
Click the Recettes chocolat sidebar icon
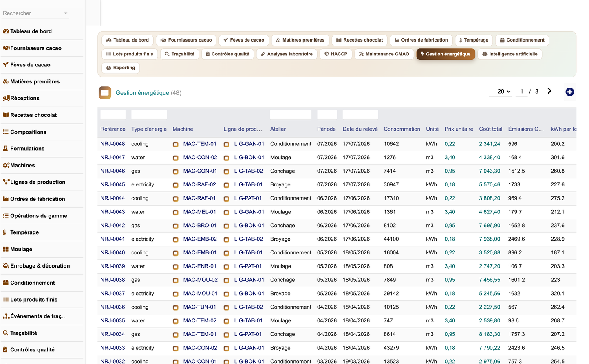[x=6, y=115]
